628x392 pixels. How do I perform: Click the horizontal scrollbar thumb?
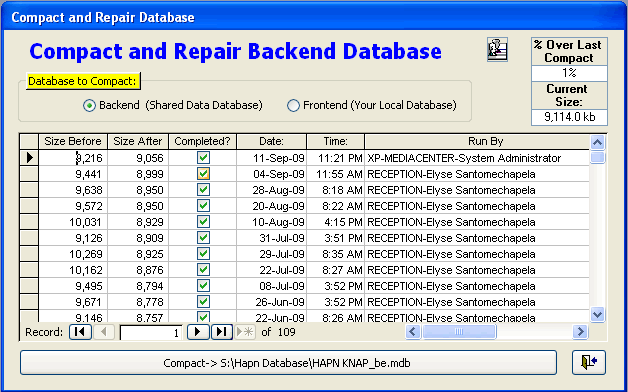click(459, 332)
